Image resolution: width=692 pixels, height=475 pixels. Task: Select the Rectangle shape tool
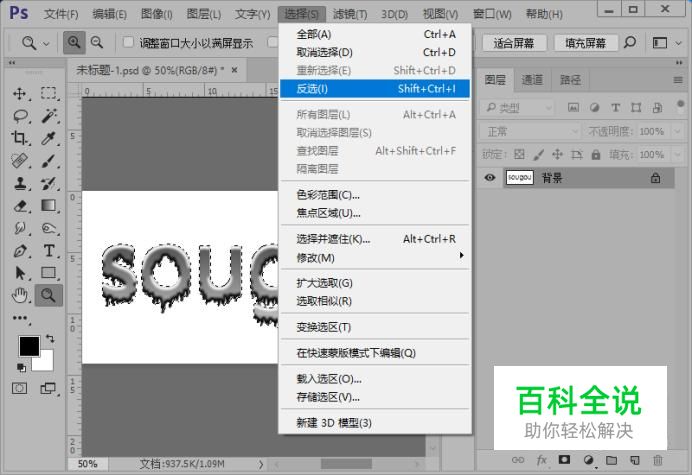coord(48,273)
